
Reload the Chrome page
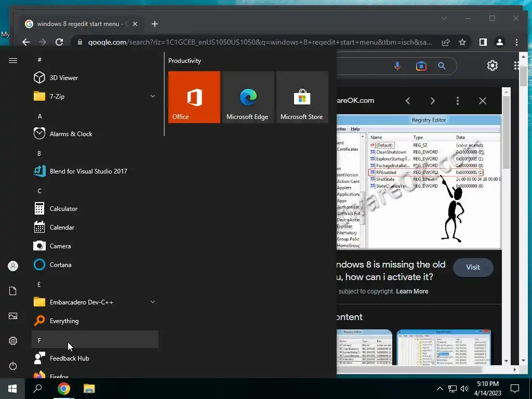pyautogui.click(x=59, y=42)
